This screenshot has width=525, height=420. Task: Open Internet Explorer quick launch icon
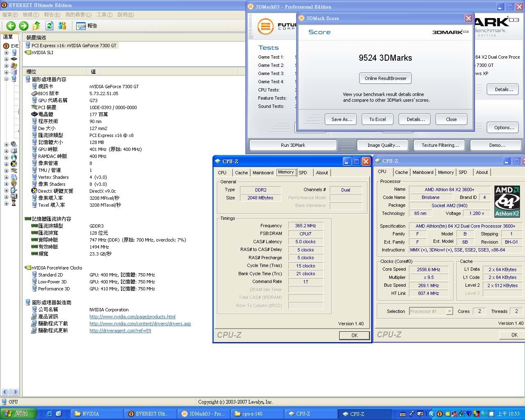pos(50,414)
